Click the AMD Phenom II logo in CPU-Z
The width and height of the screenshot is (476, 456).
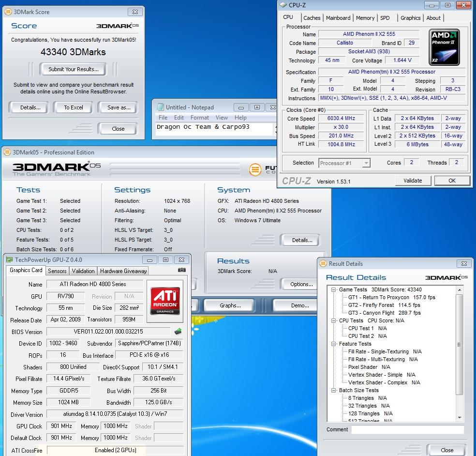tap(444, 47)
